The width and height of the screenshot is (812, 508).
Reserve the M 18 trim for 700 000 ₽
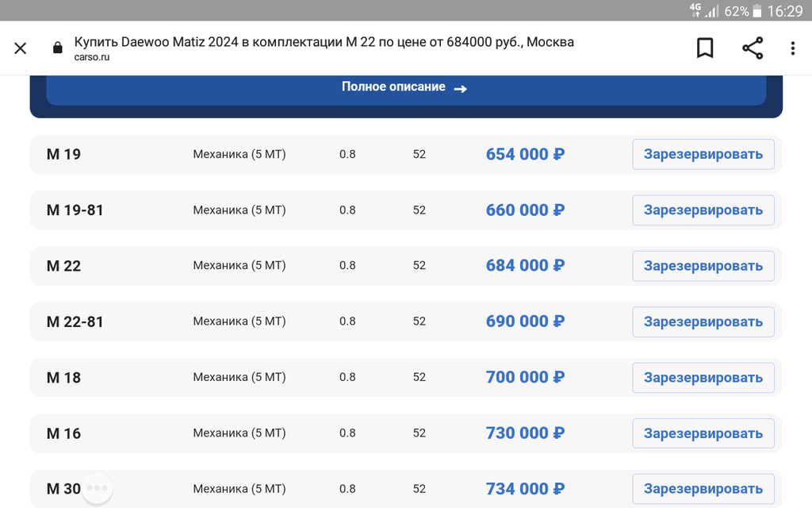[703, 378]
